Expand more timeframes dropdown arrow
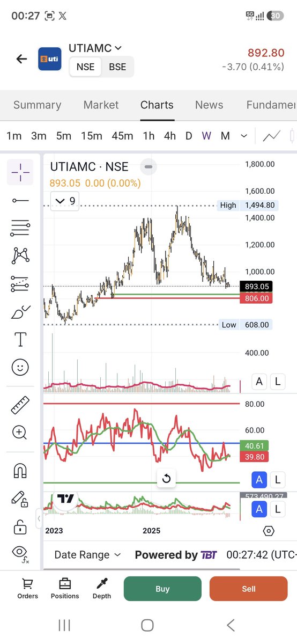The height and width of the screenshot is (644, 297). (244, 136)
